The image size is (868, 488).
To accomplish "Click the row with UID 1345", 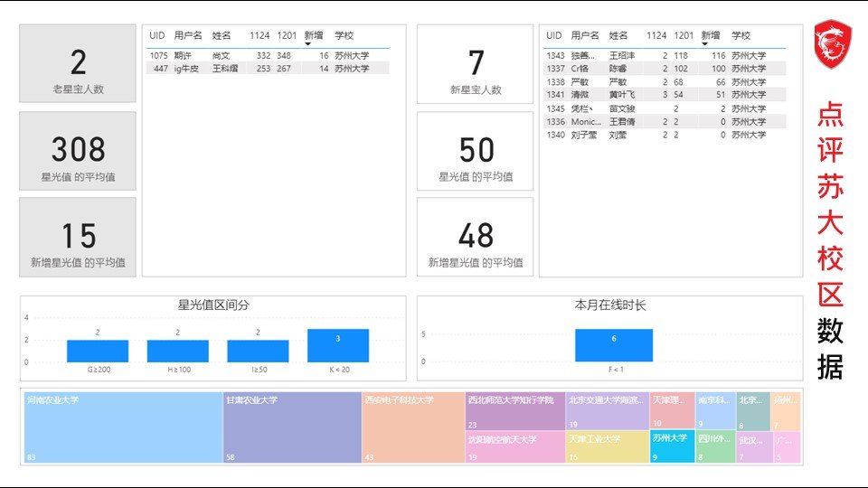I will pyautogui.click(x=665, y=108).
